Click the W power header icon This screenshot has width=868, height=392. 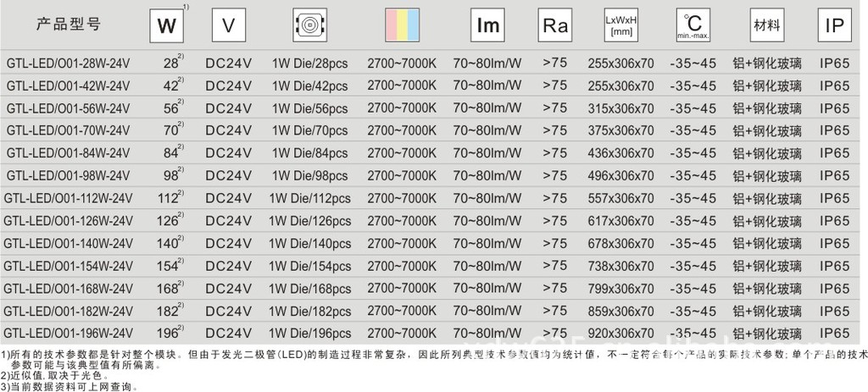tap(166, 25)
